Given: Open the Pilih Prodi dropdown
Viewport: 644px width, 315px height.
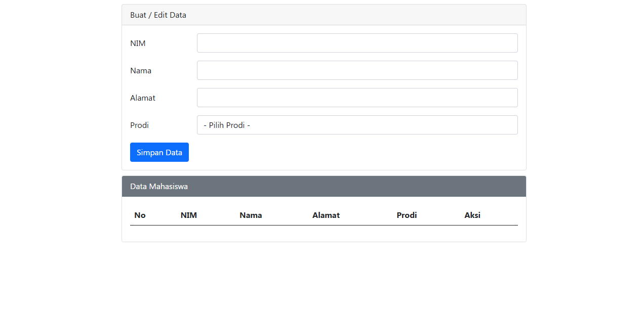Looking at the screenshot, I should tap(357, 125).
